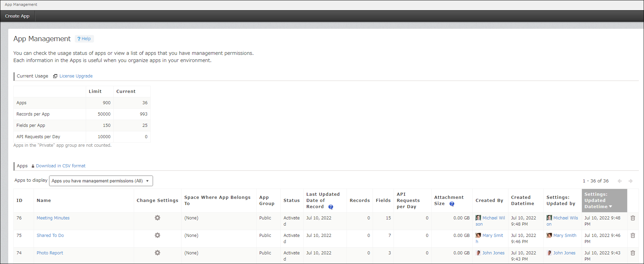Screen dimensions: 644x264
Task: Click Michael Wilson avatar in Created By column
Action: [x=478, y=218]
